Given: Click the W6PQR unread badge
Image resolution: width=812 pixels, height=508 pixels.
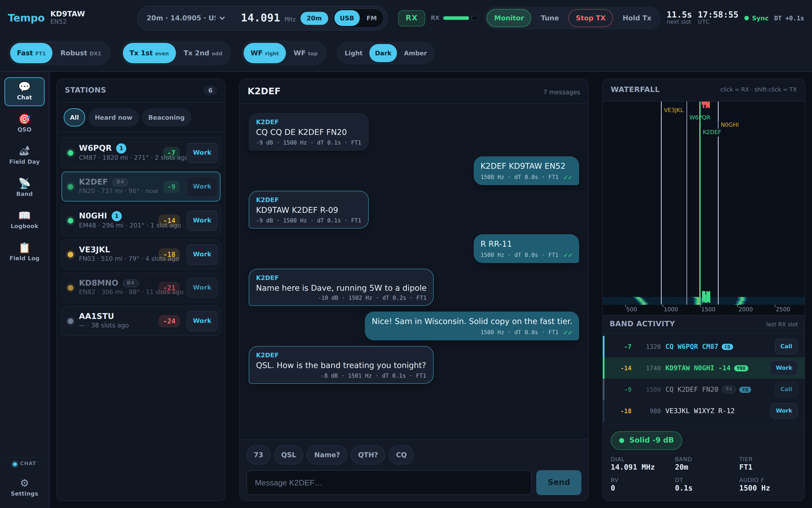Looking at the screenshot, I should pyautogui.click(x=121, y=148).
